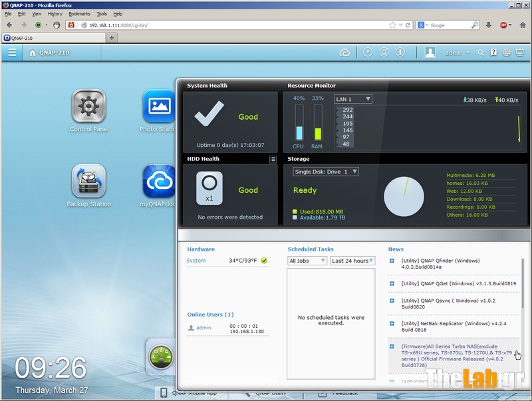Image resolution: width=532 pixels, height=401 pixels.
Task: Open the QNAP search magnifier icon
Action: (480, 53)
